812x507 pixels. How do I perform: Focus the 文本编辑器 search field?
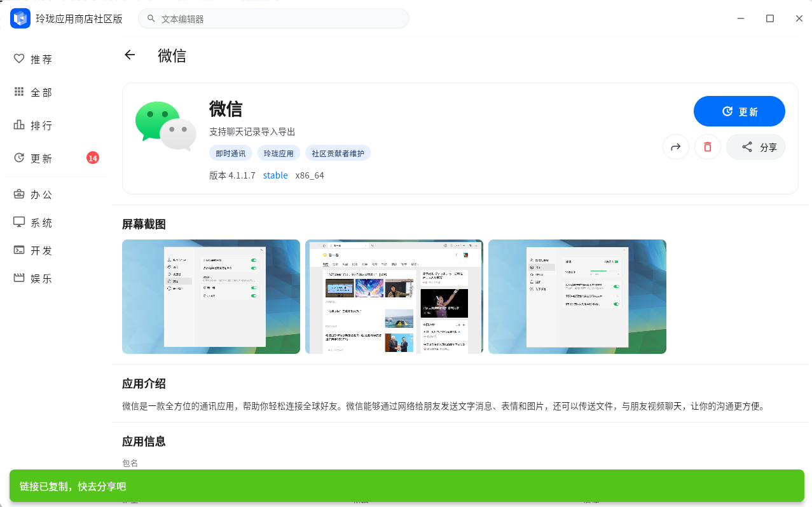tap(273, 18)
